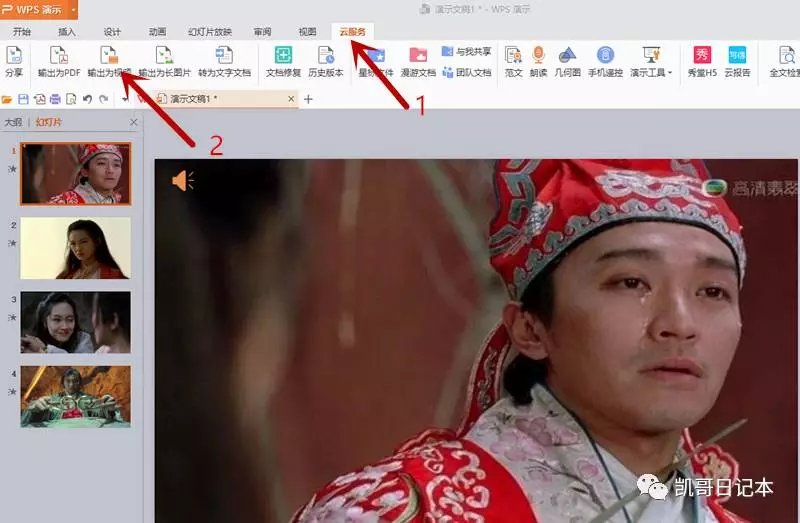800x523 pixels.
Task: Close the slide thumbnail panel
Action: pyautogui.click(x=134, y=122)
